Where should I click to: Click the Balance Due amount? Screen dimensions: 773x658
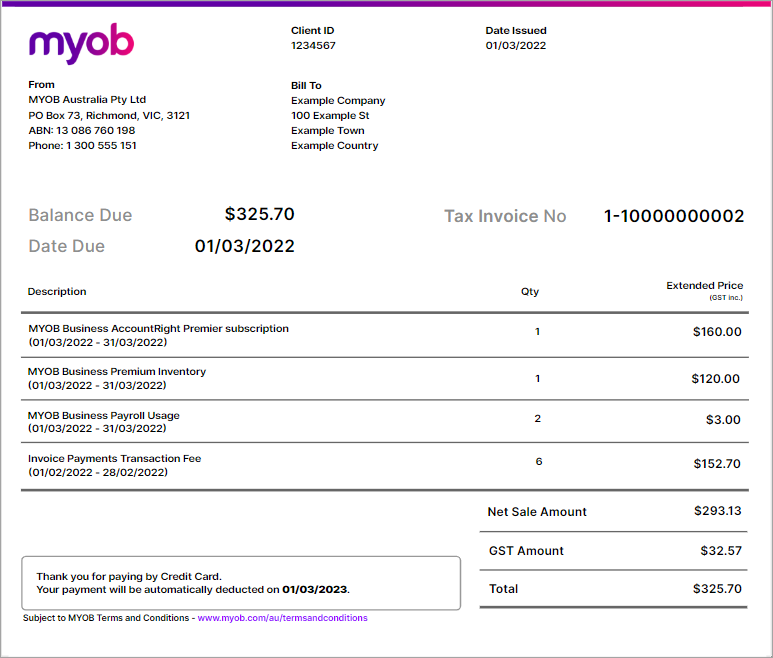tap(259, 214)
